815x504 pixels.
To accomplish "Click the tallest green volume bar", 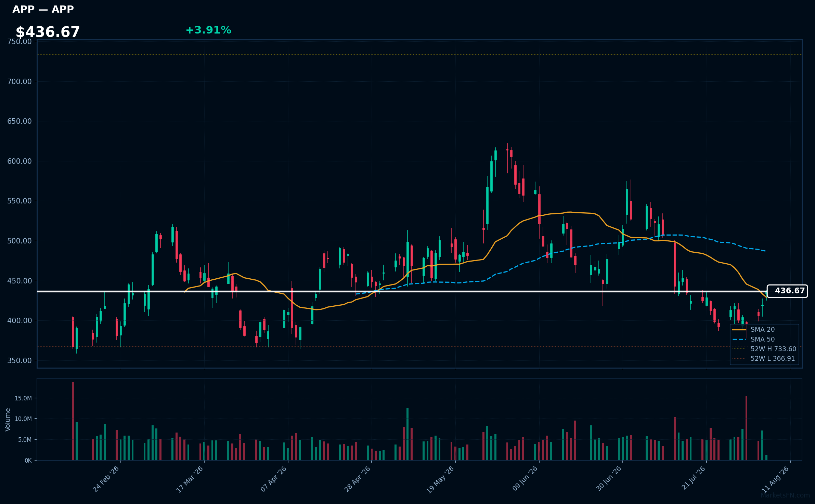I will point(407,434).
